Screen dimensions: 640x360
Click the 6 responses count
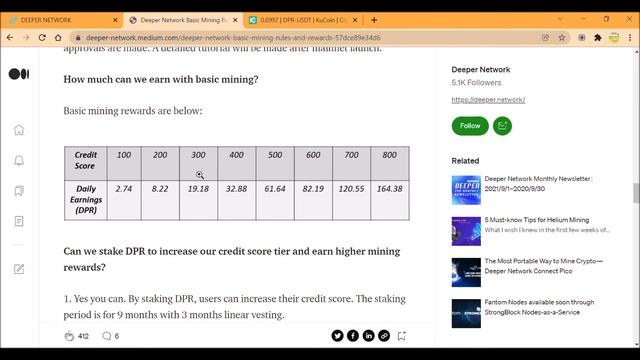pos(117,336)
